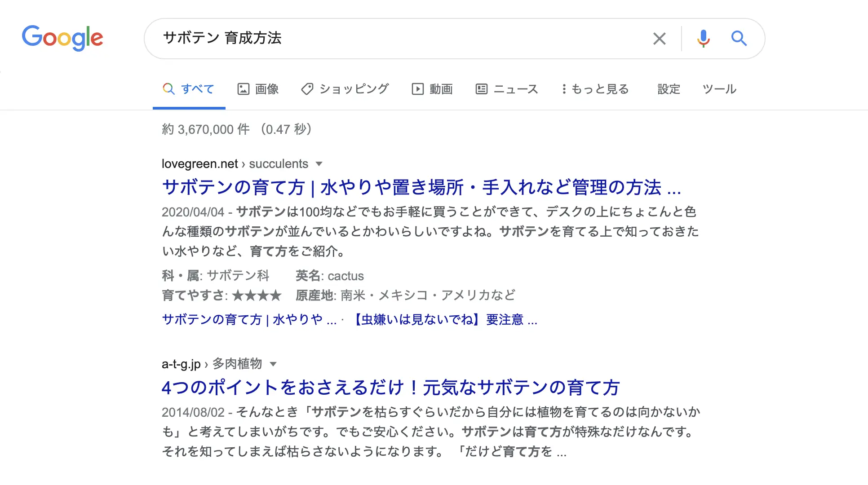
Task: Click the 英名: cactus text
Action: (x=330, y=275)
